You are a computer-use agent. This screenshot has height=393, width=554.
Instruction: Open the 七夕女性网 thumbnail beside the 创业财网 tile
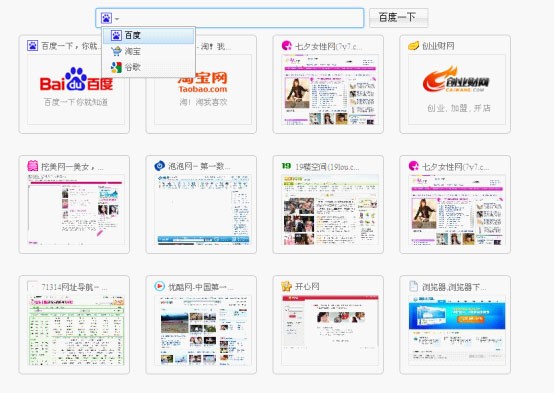[x=329, y=89]
